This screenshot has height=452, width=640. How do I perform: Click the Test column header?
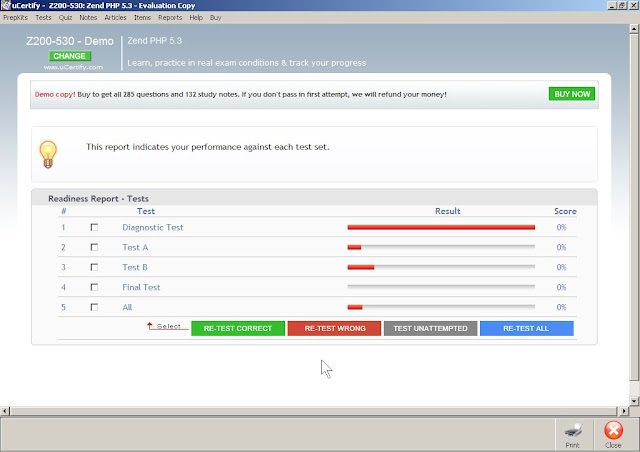pos(146,211)
